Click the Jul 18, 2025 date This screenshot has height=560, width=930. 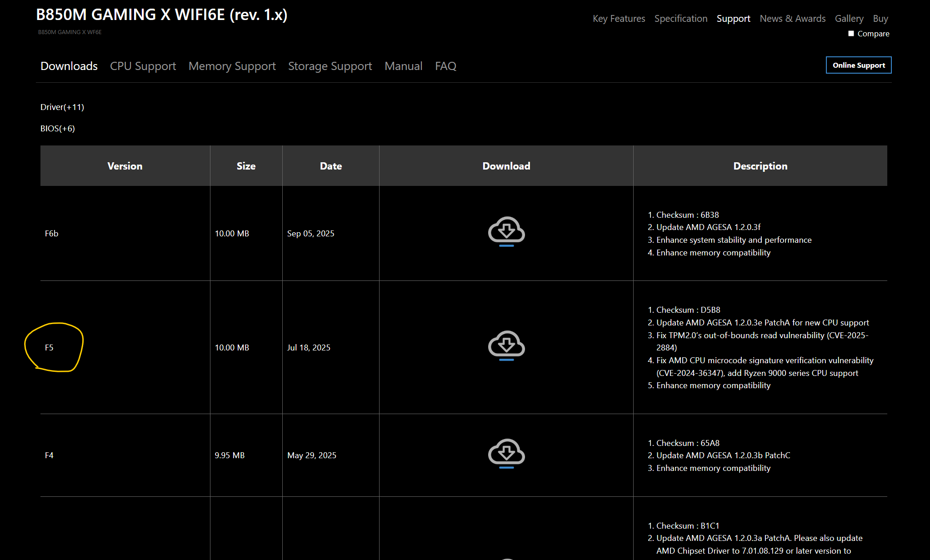pos(309,348)
